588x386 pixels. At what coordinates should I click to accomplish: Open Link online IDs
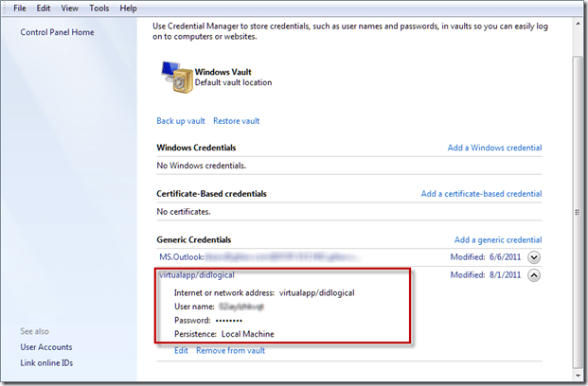click(x=46, y=364)
